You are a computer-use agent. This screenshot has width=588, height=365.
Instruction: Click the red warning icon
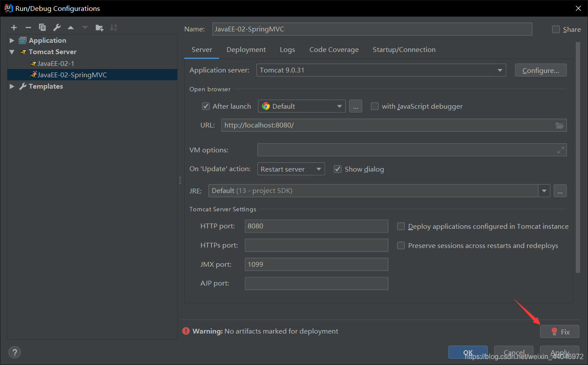pos(186,331)
